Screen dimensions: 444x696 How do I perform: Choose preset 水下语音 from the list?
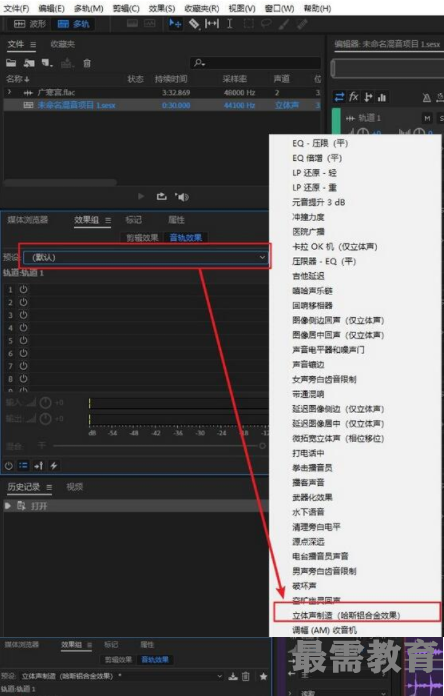[308, 512]
